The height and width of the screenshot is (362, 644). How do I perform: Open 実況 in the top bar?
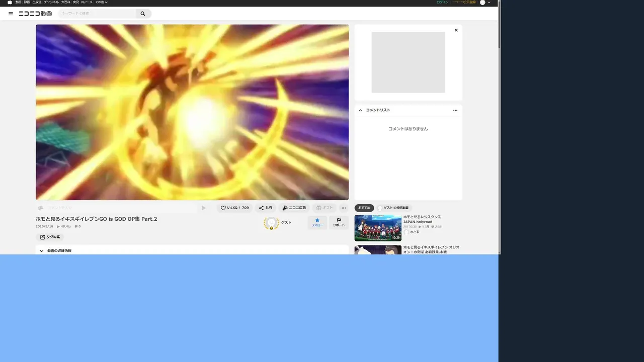point(76,3)
